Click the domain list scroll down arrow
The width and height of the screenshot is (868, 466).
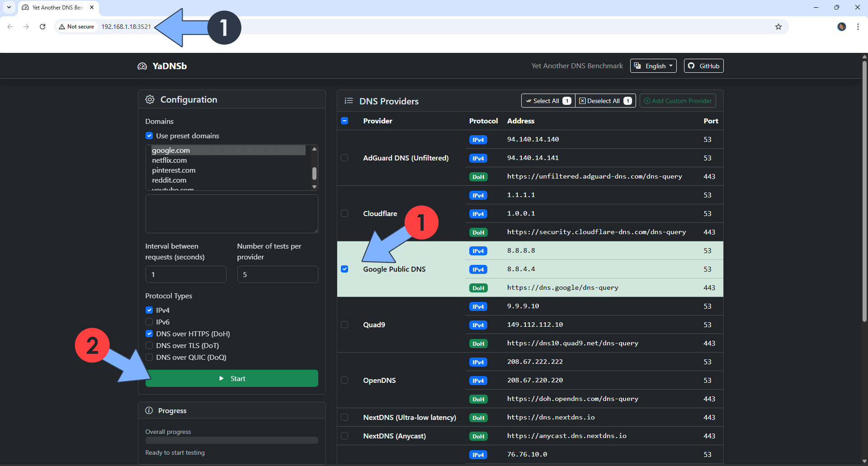(314, 187)
